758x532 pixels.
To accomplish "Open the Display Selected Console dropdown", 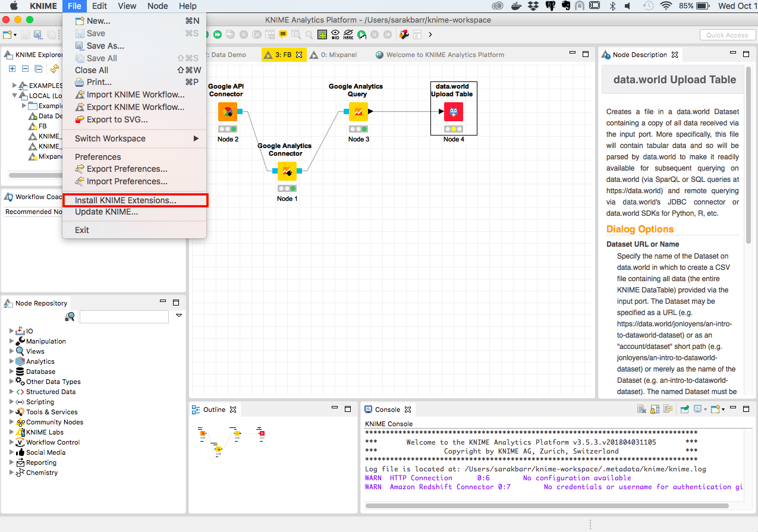I will [x=705, y=410].
